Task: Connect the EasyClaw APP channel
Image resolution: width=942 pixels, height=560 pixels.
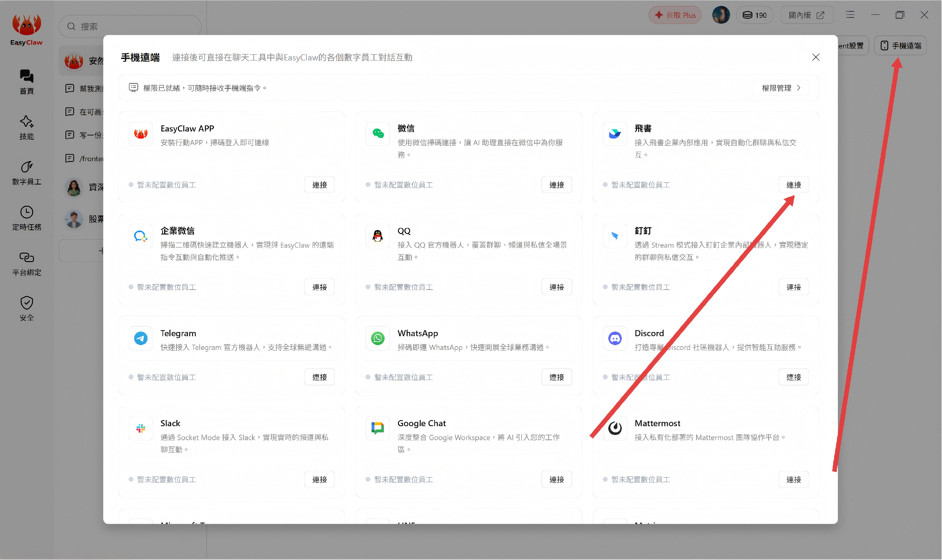Action: tap(319, 185)
